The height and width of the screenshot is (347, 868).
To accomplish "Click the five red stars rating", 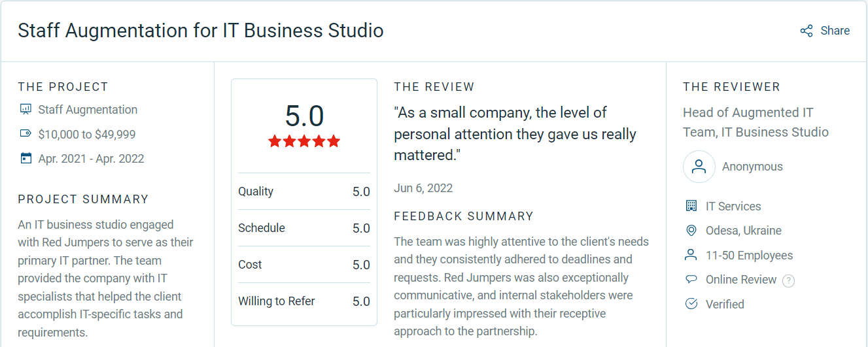I will pos(304,141).
